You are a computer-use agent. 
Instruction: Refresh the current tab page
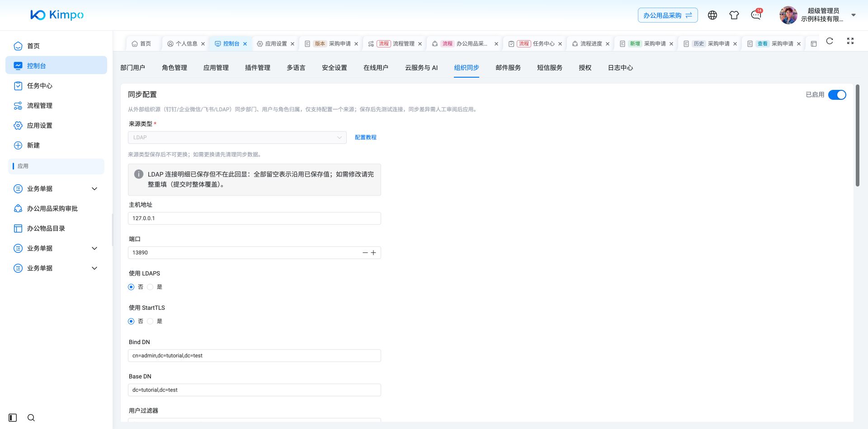[x=830, y=41]
